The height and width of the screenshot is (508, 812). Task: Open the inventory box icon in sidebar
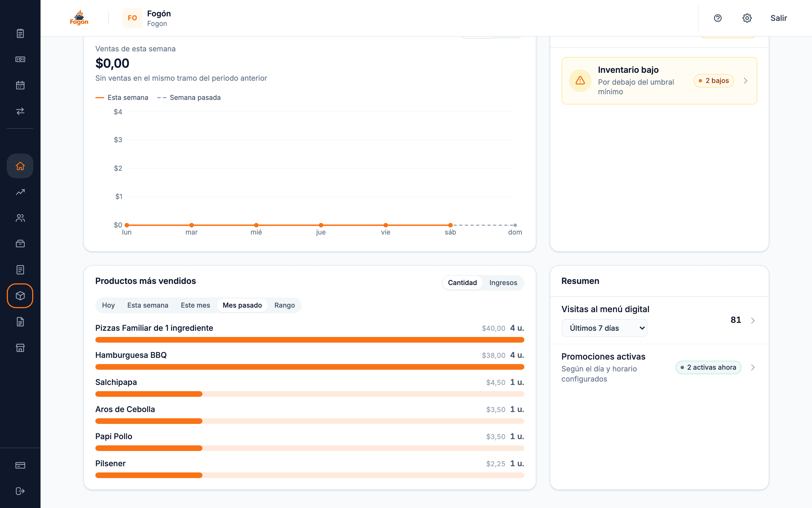(20, 296)
